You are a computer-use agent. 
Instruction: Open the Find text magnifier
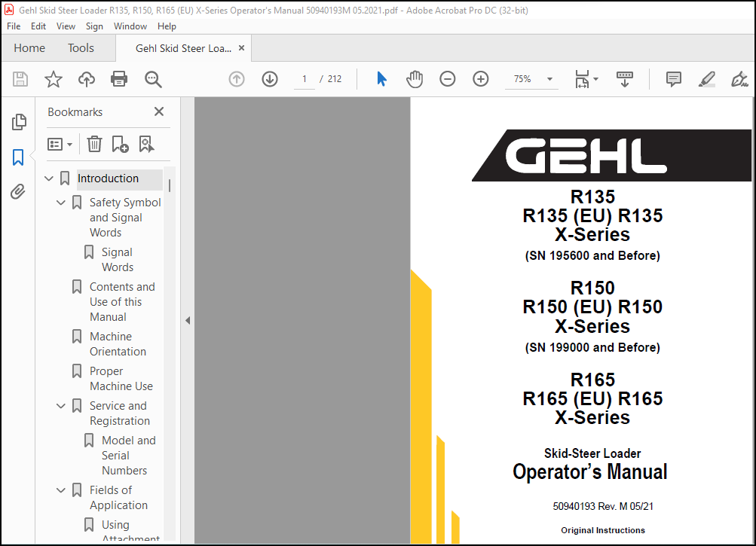tap(153, 79)
